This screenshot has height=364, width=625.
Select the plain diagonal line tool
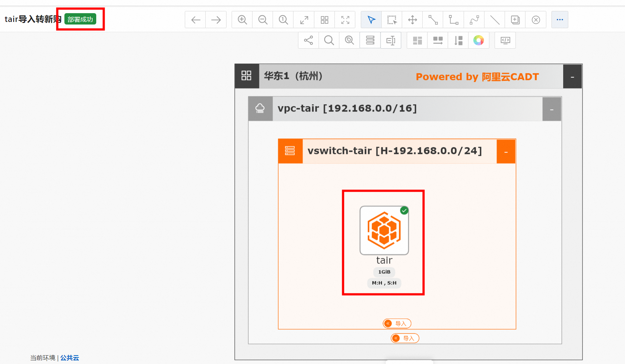click(x=495, y=20)
